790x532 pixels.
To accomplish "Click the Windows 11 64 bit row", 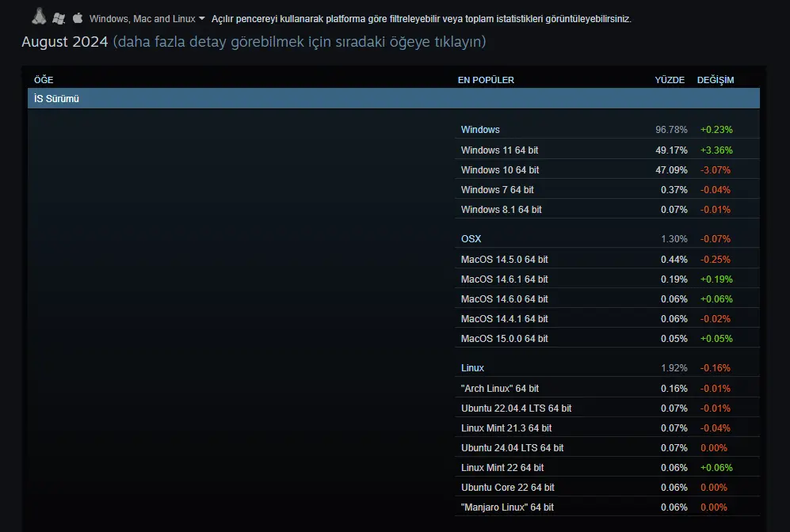I will (x=607, y=150).
